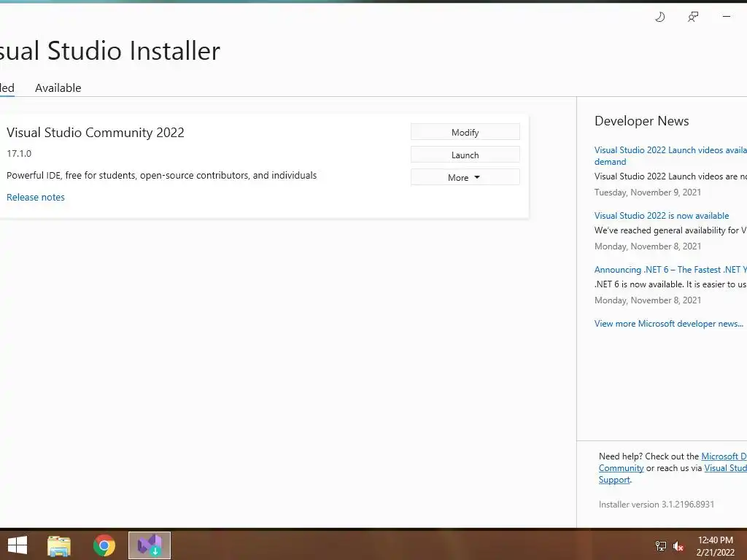Open the Windows Start menu
Viewport: 747px width, 560px height.
pos(18,545)
